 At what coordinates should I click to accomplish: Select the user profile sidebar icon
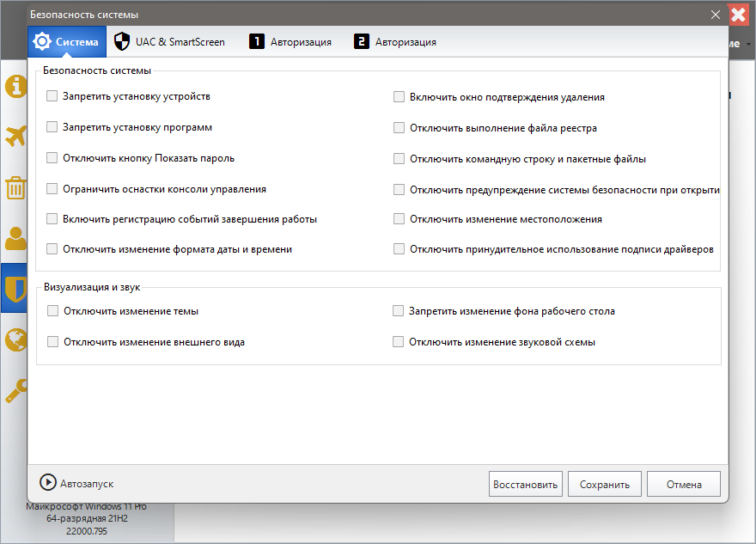tap(16, 238)
